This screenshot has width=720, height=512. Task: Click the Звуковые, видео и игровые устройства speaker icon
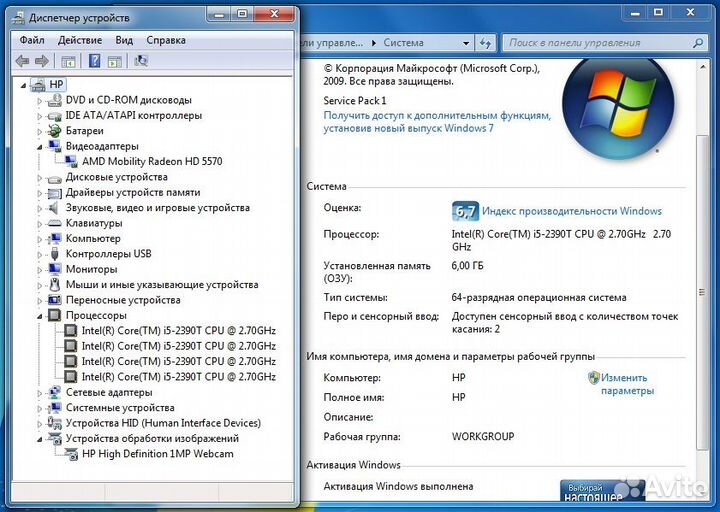tap(54, 208)
